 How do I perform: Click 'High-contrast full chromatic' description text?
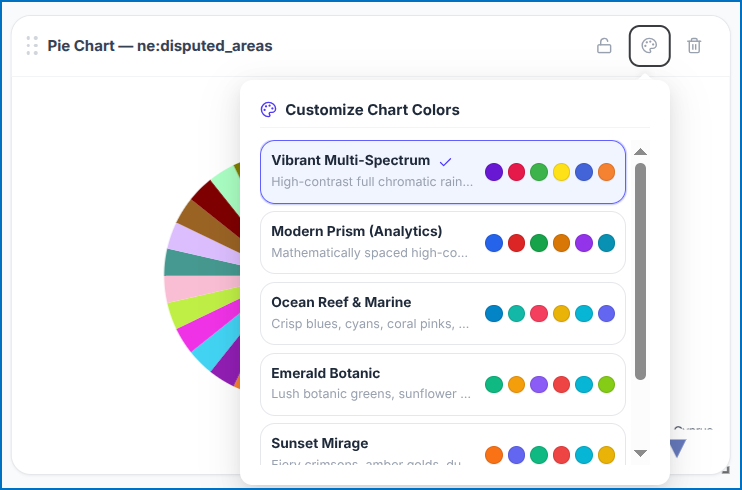click(x=372, y=182)
